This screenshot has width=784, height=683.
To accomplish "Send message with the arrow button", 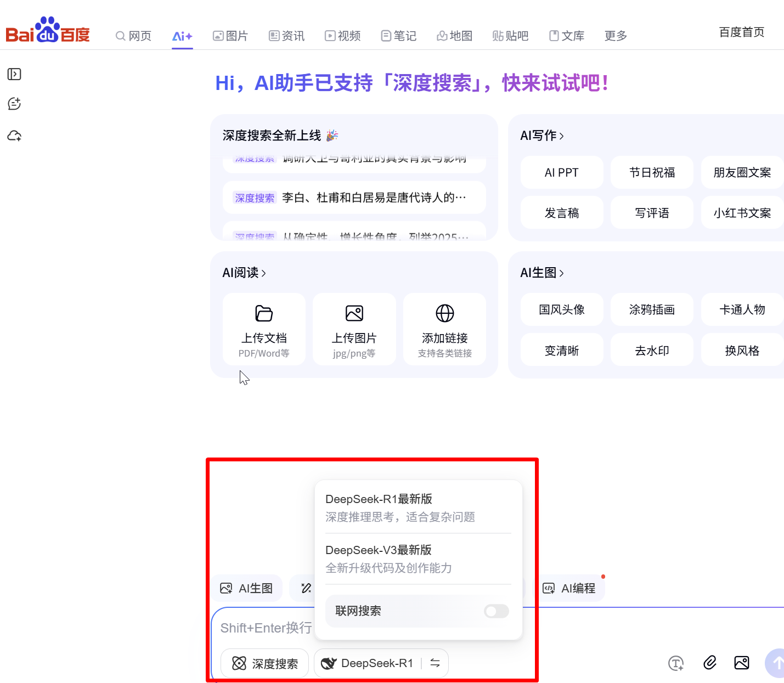I will [x=775, y=663].
